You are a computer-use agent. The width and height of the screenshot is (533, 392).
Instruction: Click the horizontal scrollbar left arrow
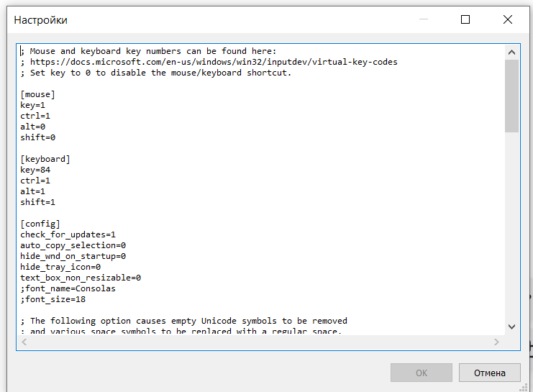tap(24, 342)
